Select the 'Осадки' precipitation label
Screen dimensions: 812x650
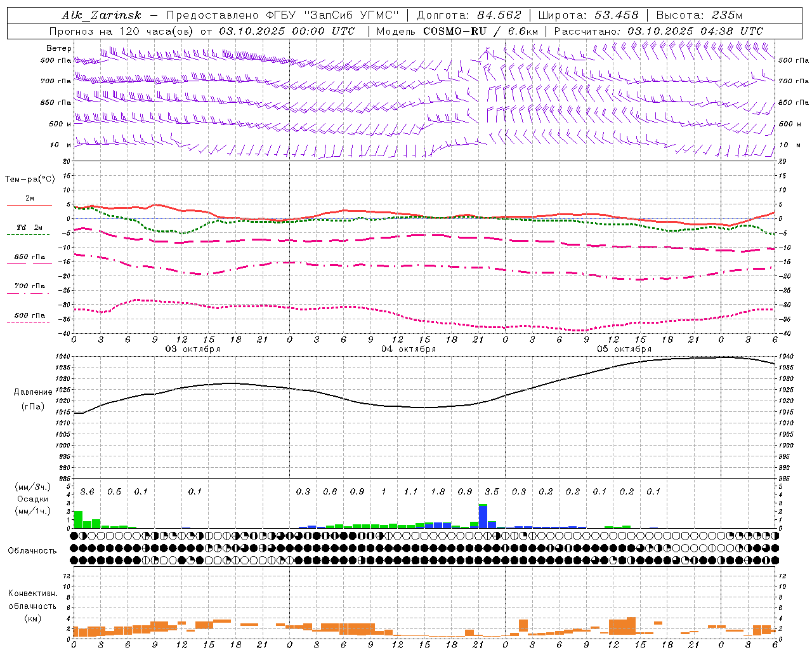(x=32, y=499)
